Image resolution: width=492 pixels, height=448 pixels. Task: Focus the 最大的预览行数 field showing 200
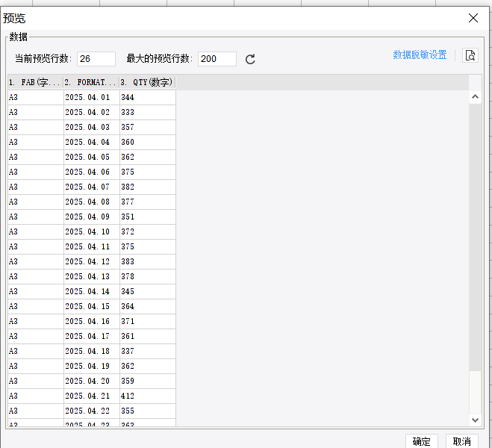tap(217, 59)
